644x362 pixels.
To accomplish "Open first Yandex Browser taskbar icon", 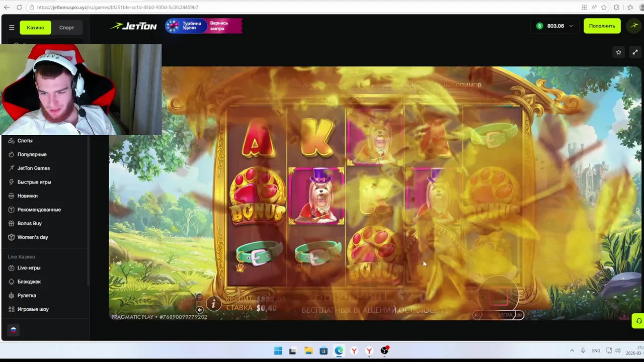I will [x=354, y=351].
